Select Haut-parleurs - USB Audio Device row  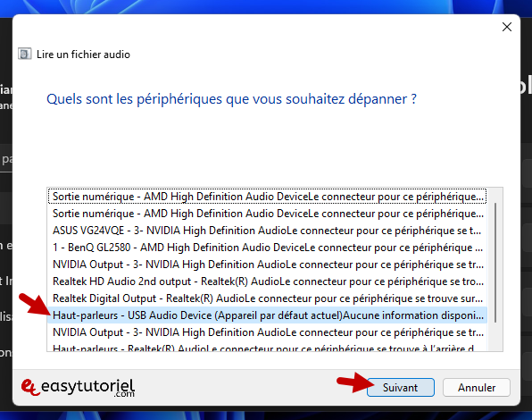[268, 315]
